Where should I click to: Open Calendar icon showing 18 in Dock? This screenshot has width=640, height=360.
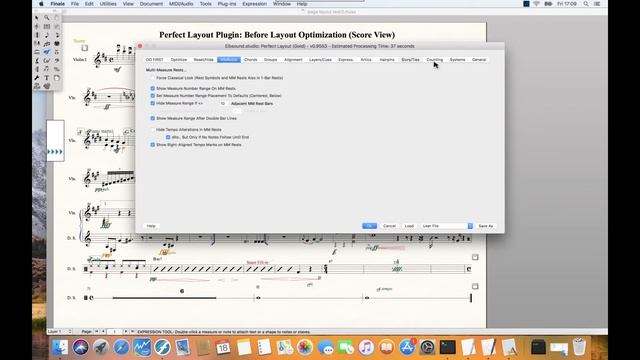[x=223, y=347]
